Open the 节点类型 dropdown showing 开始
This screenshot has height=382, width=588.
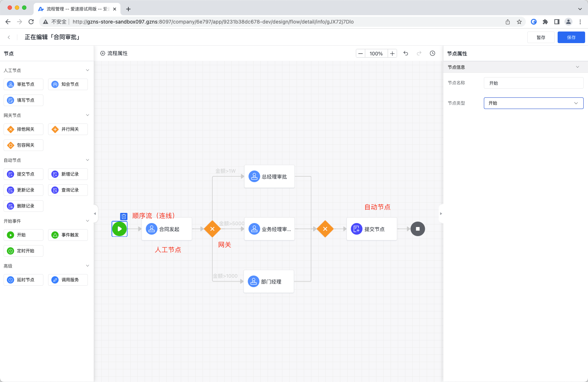point(533,103)
